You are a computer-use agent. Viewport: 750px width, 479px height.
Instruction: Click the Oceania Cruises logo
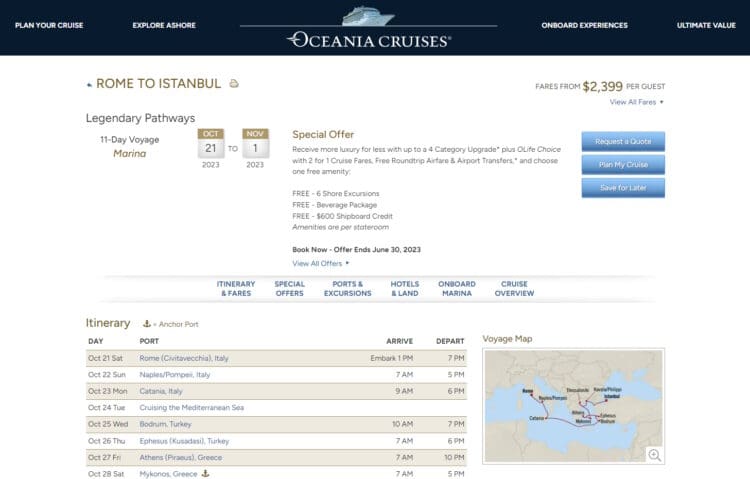[369, 28]
